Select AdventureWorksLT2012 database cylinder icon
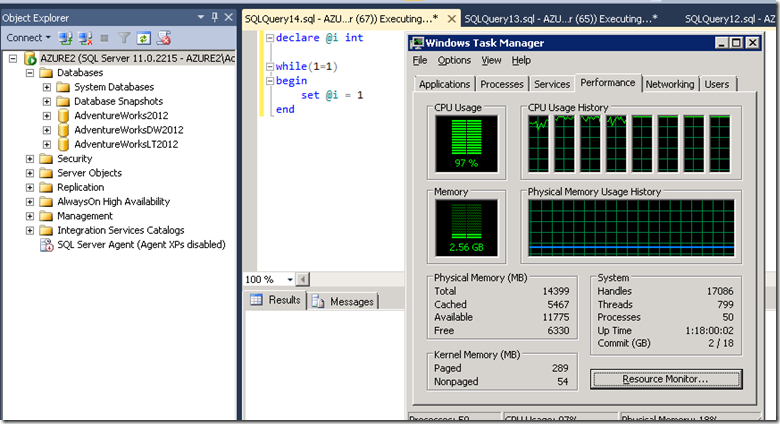 (63, 145)
